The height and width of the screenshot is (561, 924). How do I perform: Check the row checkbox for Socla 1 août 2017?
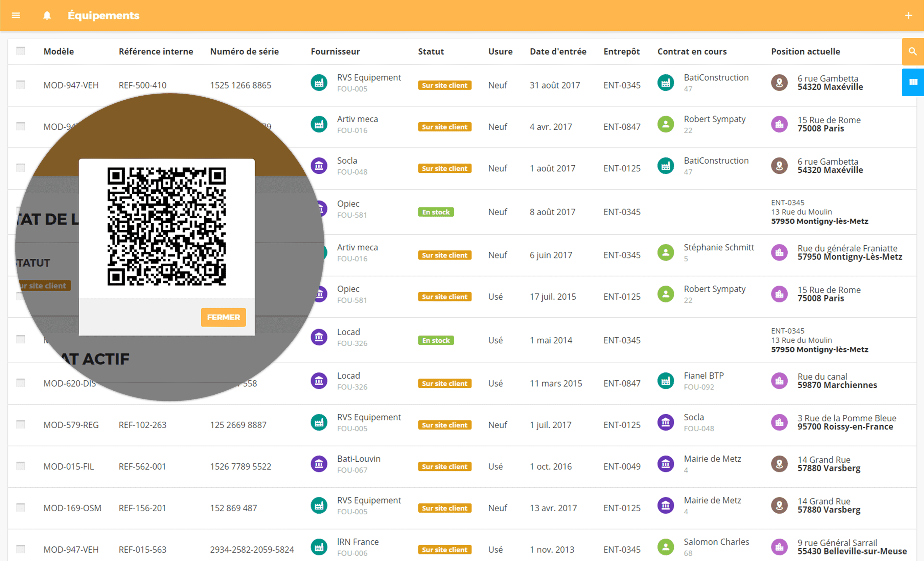21,168
